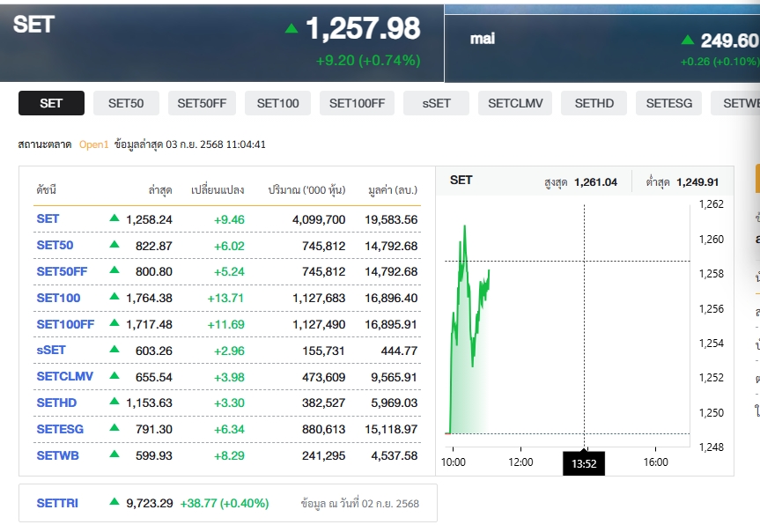Click the green up-arrow beside 1,257.98
This screenshot has height=532, width=760.
pos(291,29)
